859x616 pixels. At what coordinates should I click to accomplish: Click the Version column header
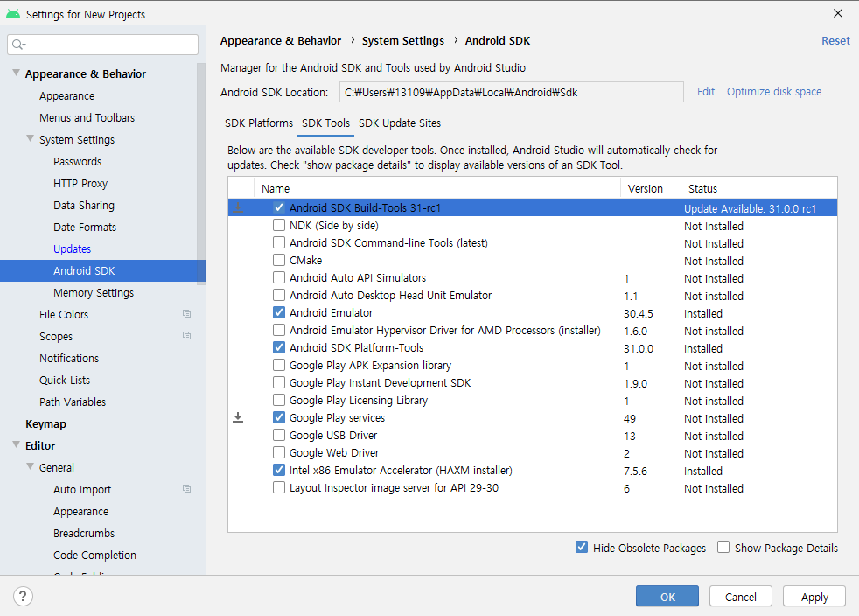[x=650, y=188]
